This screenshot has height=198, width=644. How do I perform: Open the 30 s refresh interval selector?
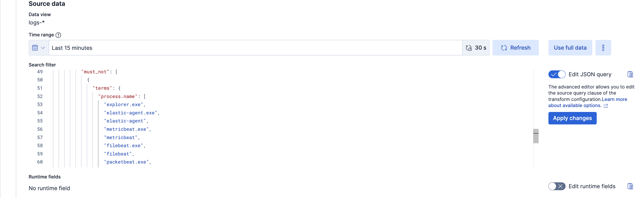(480, 48)
